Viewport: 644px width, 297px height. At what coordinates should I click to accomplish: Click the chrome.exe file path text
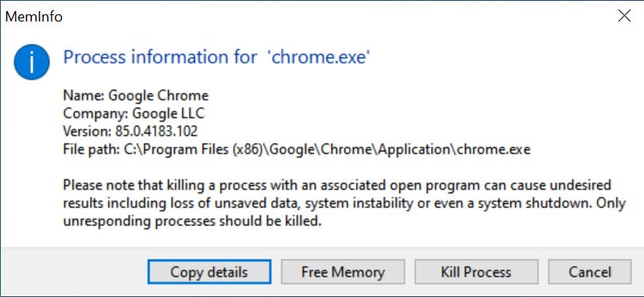click(328, 150)
